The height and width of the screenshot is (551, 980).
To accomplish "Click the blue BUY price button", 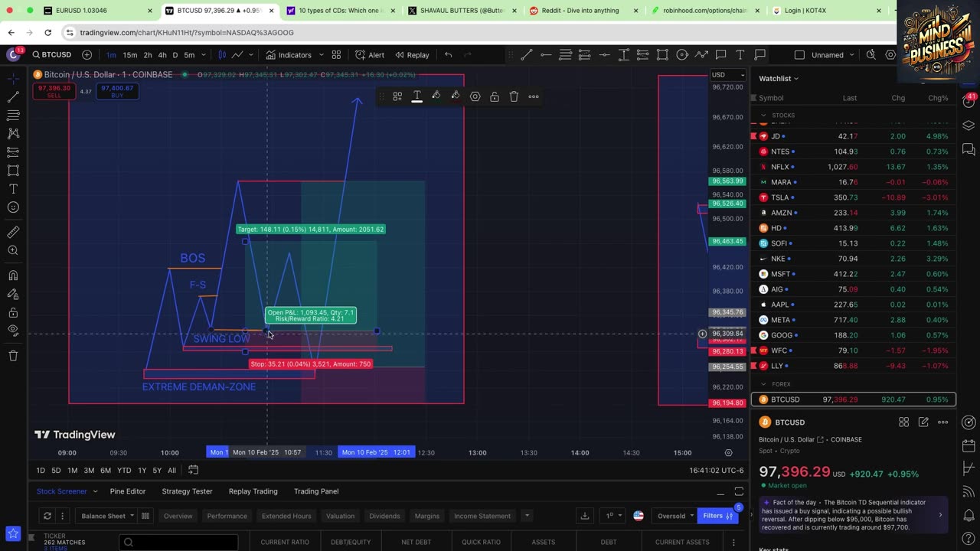I will coord(117,91).
